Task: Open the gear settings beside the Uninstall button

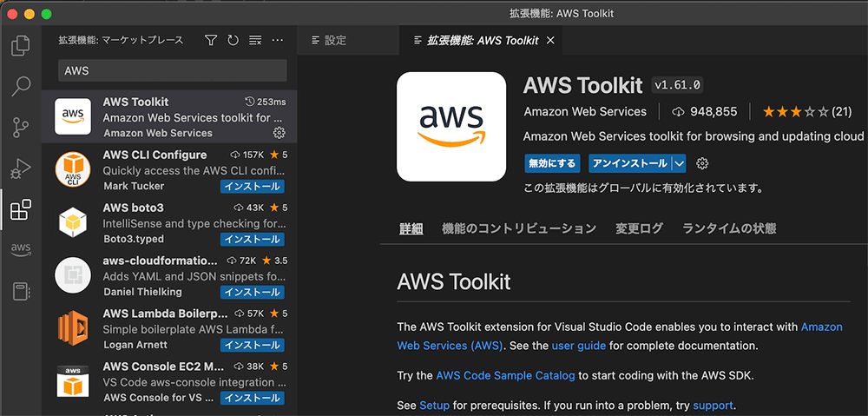Action: point(702,163)
